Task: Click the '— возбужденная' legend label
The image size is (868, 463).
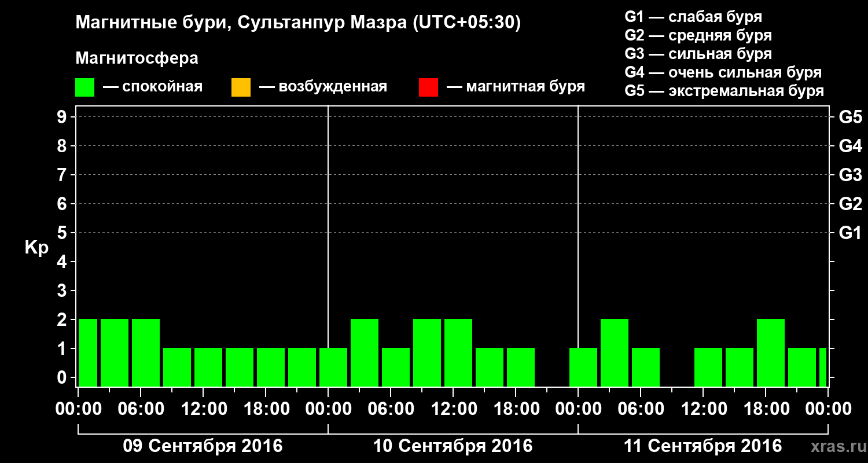Action: tap(323, 87)
